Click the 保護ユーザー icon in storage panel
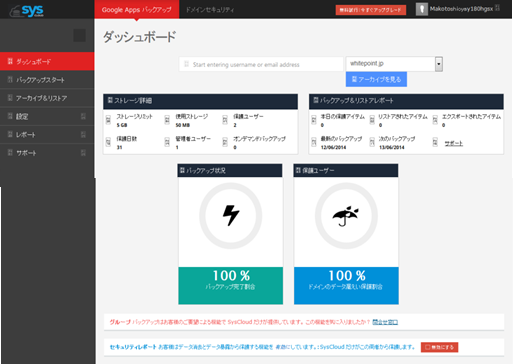513x364 pixels. [x=225, y=120]
